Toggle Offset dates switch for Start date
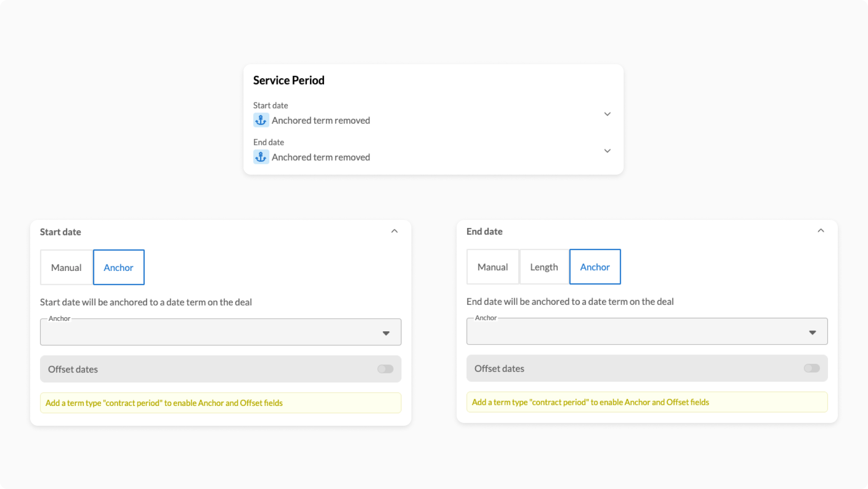This screenshot has width=868, height=489. (385, 369)
